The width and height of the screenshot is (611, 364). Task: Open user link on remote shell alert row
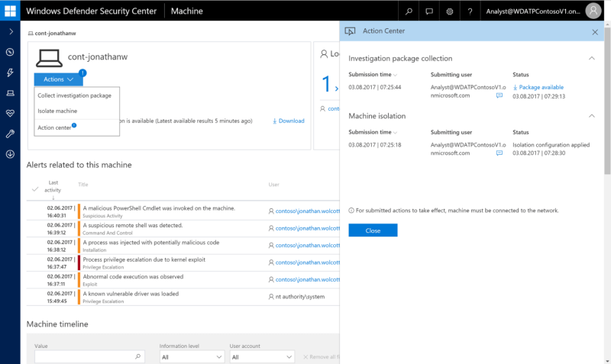point(308,228)
